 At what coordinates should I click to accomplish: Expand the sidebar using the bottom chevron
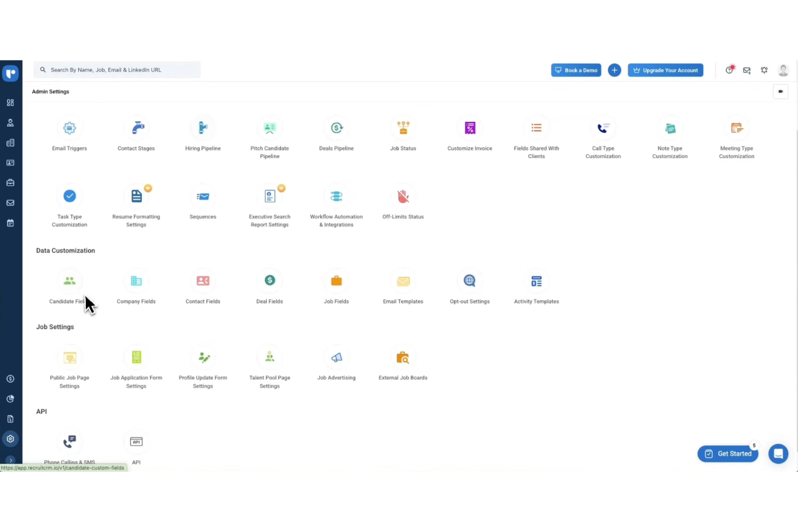pos(10,460)
